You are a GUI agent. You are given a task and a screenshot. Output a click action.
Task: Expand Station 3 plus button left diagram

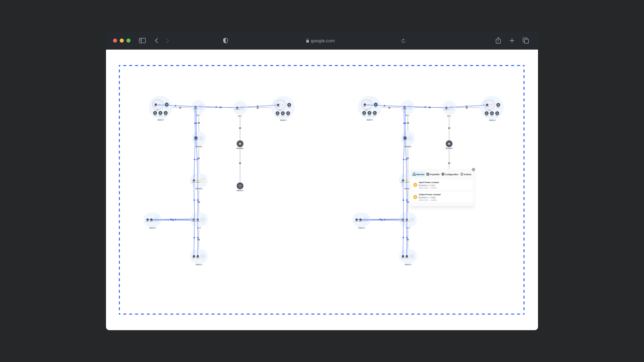tap(203, 256)
